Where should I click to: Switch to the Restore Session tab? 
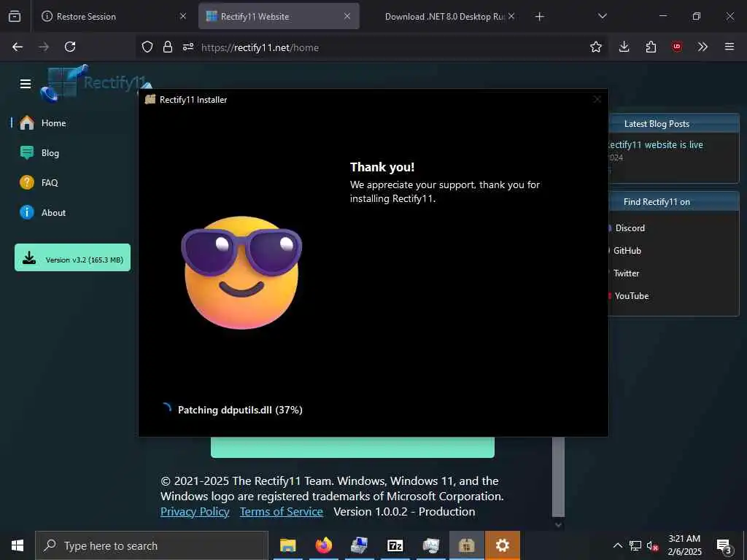click(113, 16)
